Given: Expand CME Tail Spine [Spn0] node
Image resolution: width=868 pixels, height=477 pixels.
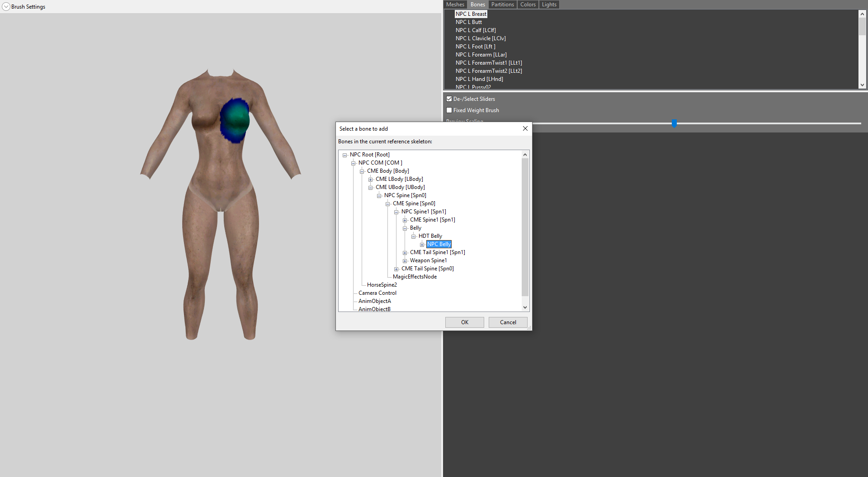Looking at the screenshot, I should click(x=396, y=269).
